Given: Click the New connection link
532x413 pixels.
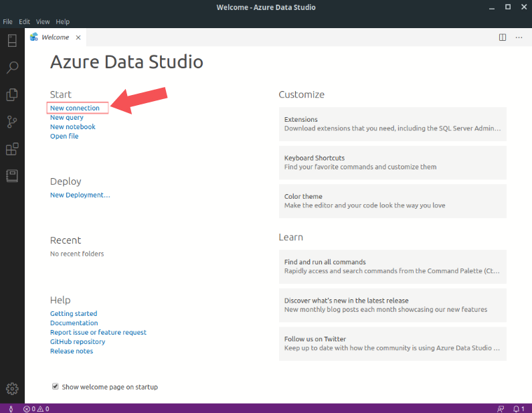Looking at the screenshot, I should (75, 108).
